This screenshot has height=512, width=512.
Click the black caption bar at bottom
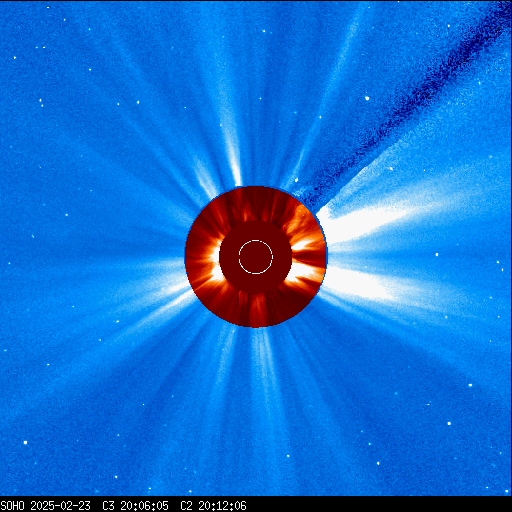tap(256, 504)
